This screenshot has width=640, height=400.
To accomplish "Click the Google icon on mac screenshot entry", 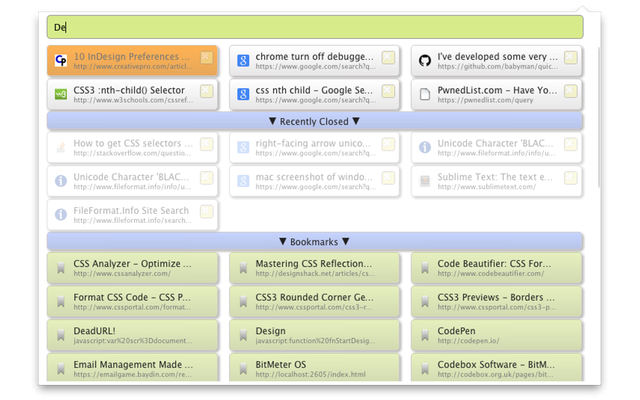I will pyautogui.click(x=243, y=181).
